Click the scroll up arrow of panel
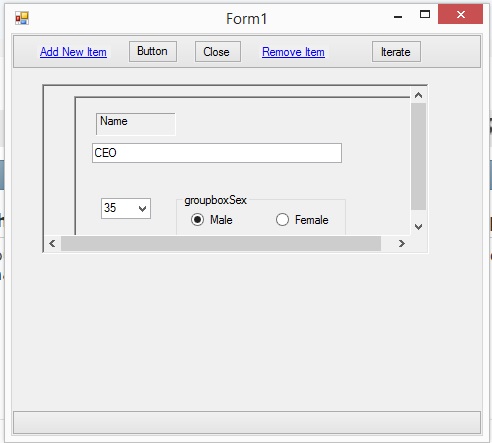This screenshot has height=443, width=492. [419, 95]
